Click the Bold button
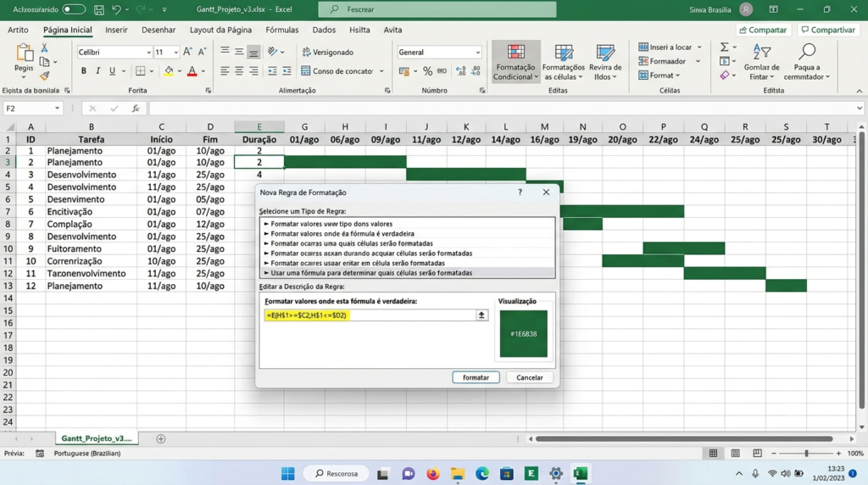 pyautogui.click(x=84, y=71)
